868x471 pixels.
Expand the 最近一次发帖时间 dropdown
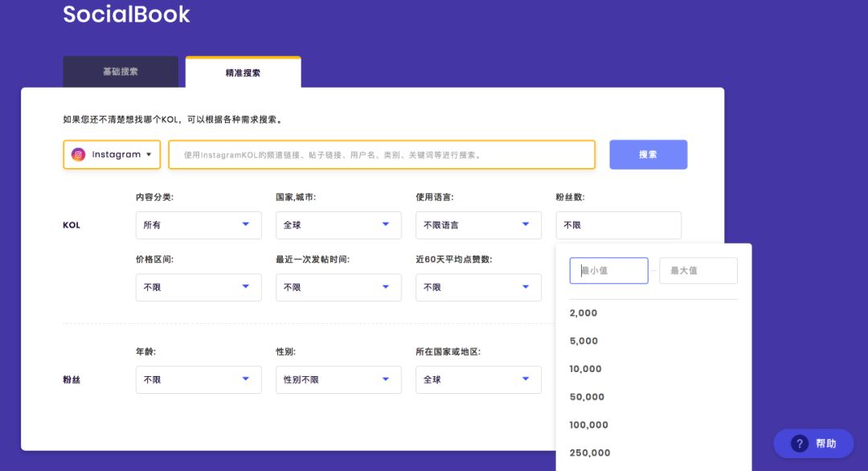coord(339,287)
